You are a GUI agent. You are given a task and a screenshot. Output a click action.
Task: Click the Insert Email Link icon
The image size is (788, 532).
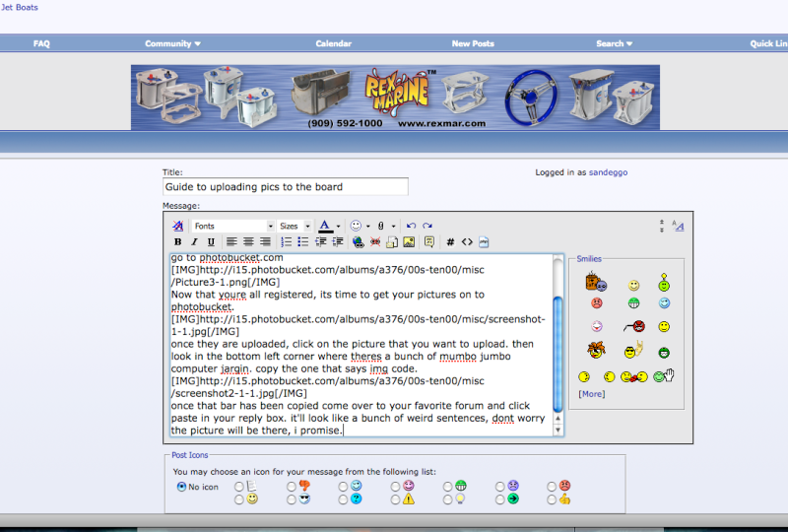coord(392,242)
